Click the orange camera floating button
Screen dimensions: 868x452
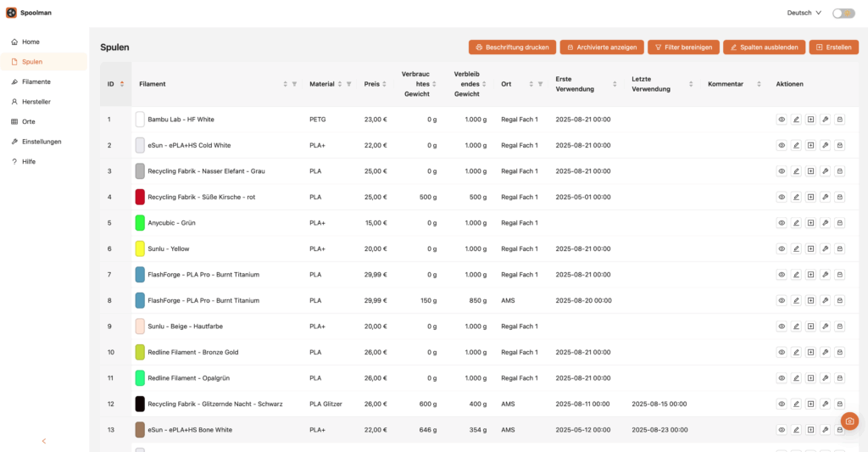849,421
